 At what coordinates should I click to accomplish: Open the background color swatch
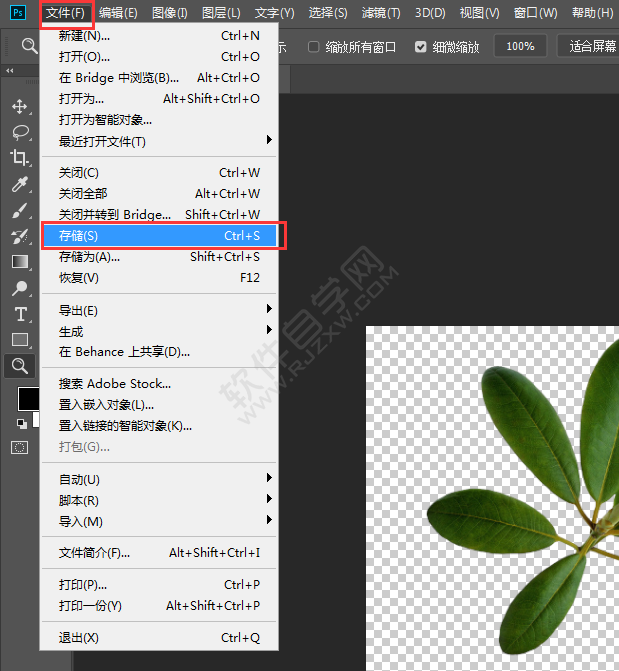pyautogui.click(x=36, y=419)
